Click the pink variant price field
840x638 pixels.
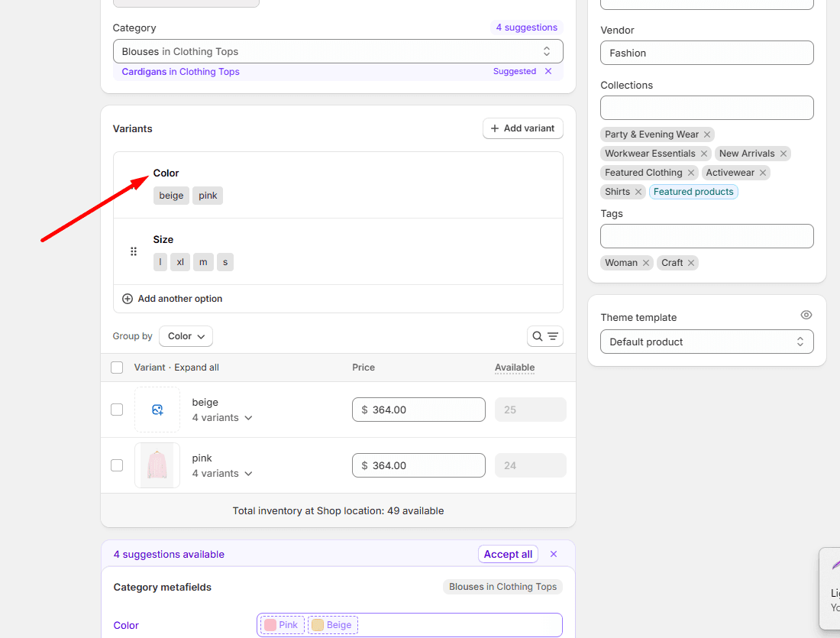click(418, 465)
